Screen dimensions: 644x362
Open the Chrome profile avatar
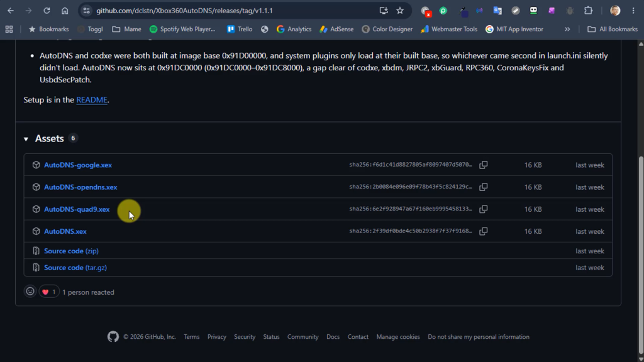[x=615, y=11]
